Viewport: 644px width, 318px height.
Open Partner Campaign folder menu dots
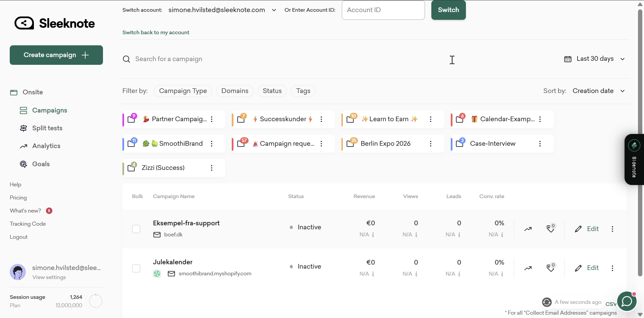click(x=212, y=119)
